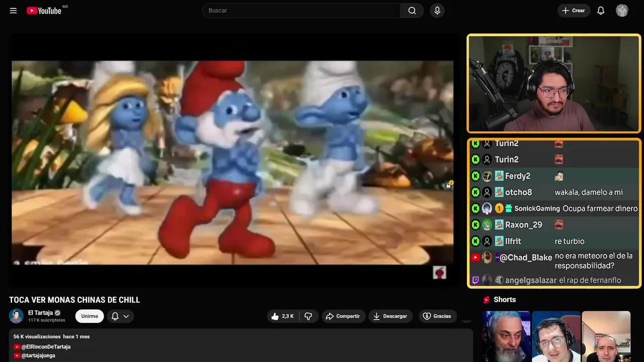Focus the Buscar search field
This screenshot has height=362, width=644.
[301, 11]
